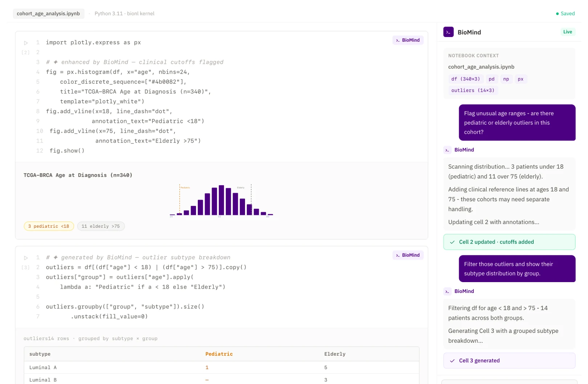Click the 'Updating cell 2 with annotations...' text
588x384 pixels.
494,222
